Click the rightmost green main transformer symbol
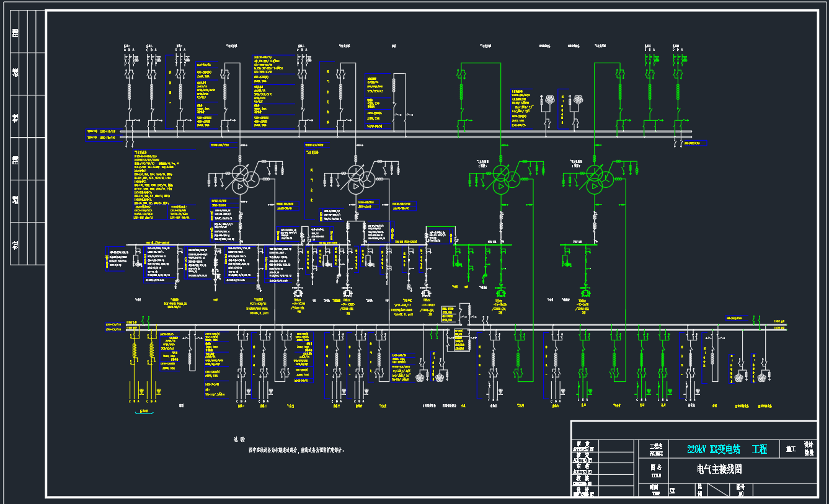 pos(595,178)
